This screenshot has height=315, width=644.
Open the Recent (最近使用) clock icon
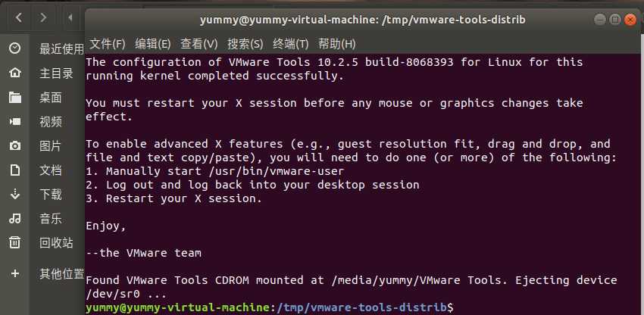(x=15, y=49)
